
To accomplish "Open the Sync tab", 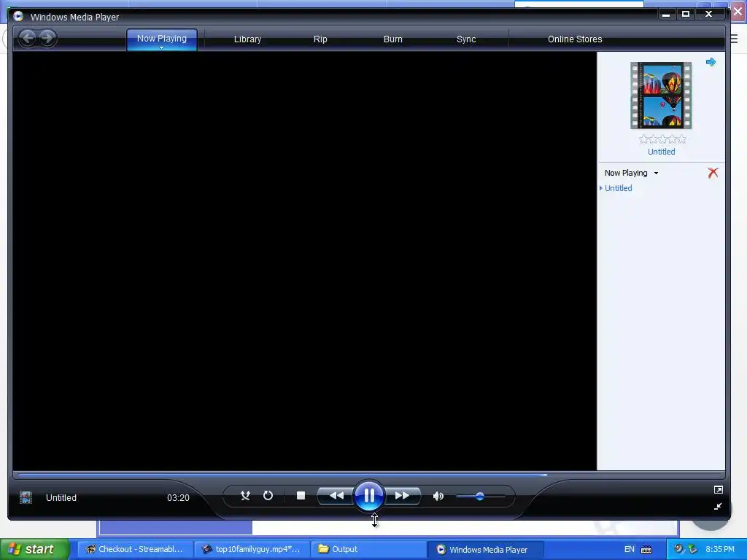I will pyautogui.click(x=466, y=39).
